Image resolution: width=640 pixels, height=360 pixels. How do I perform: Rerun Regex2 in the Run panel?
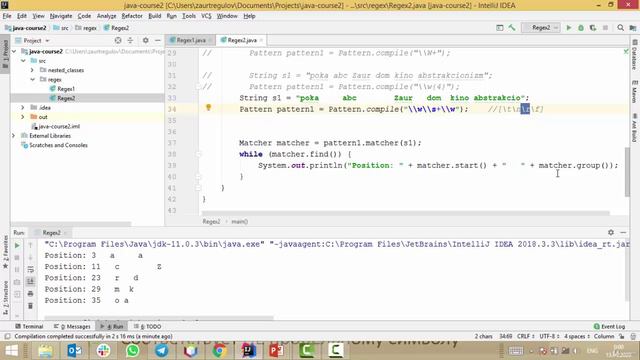tap(17, 246)
